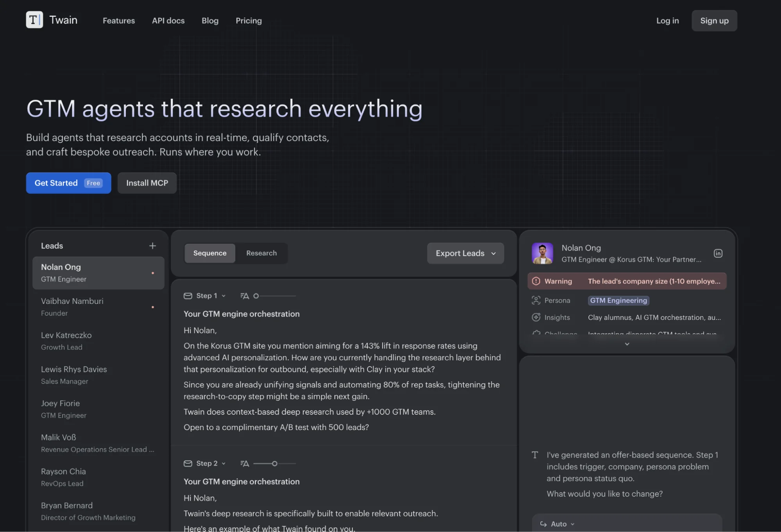Screen dimensions: 781x532
Task: Click Step 1 subject 'Your GTM engine orchestration'
Action: point(241,314)
